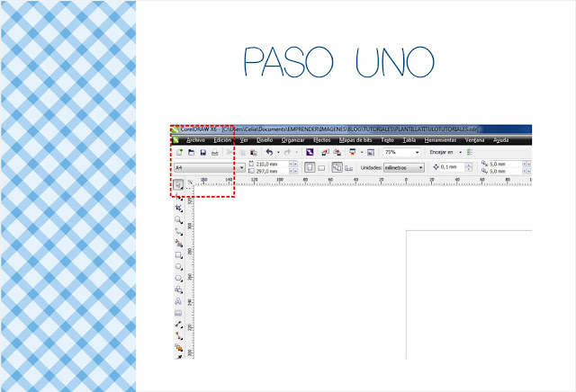Click the Copy icon in toolbar
This screenshot has height=392, width=576.
242,152
